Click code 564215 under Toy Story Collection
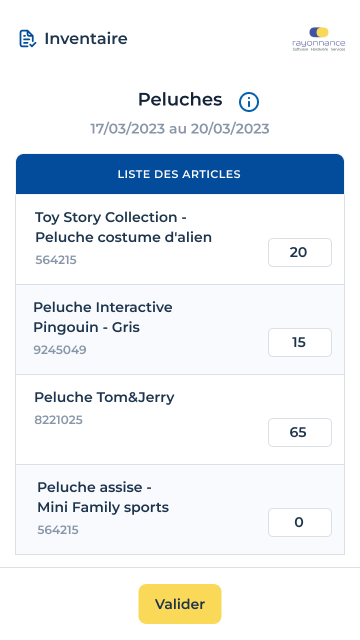The image size is (360, 640). pyautogui.click(x=56, y=260)
